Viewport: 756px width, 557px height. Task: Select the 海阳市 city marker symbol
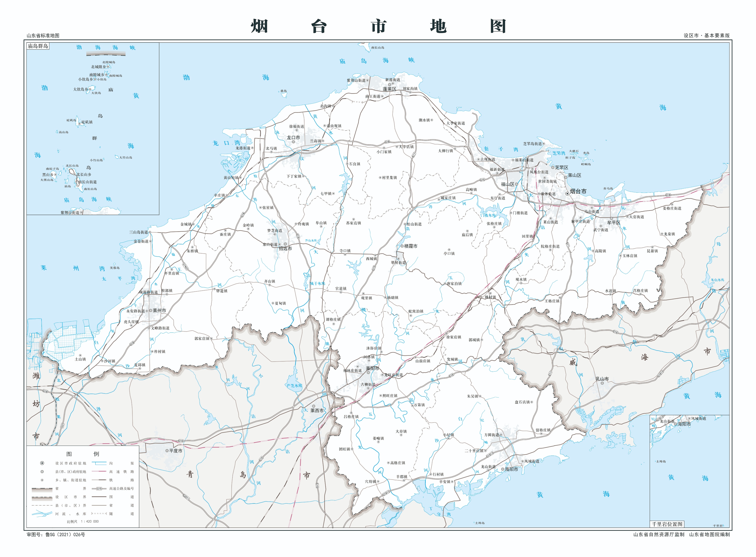(503, 469)
